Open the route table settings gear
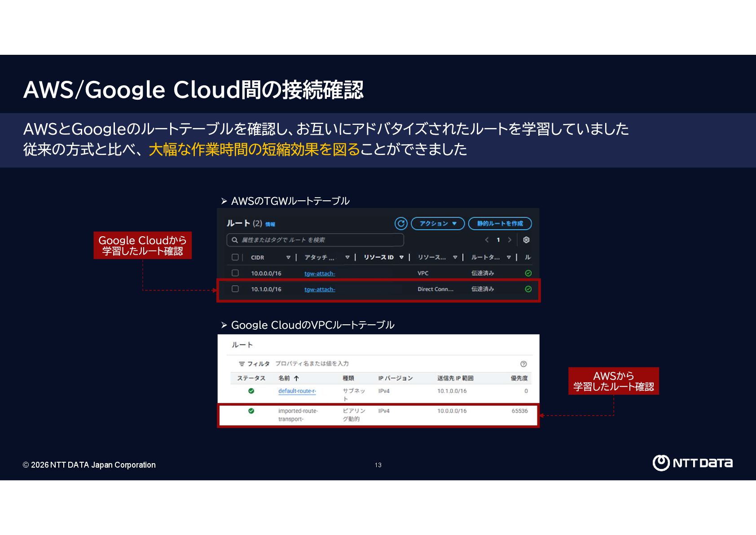 (526, 240)
